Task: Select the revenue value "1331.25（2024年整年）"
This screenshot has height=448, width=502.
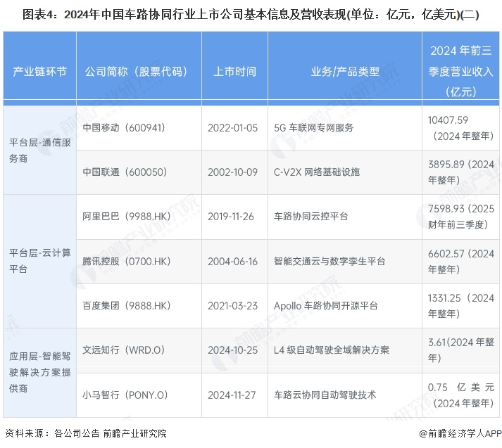Action: [461, 306]
